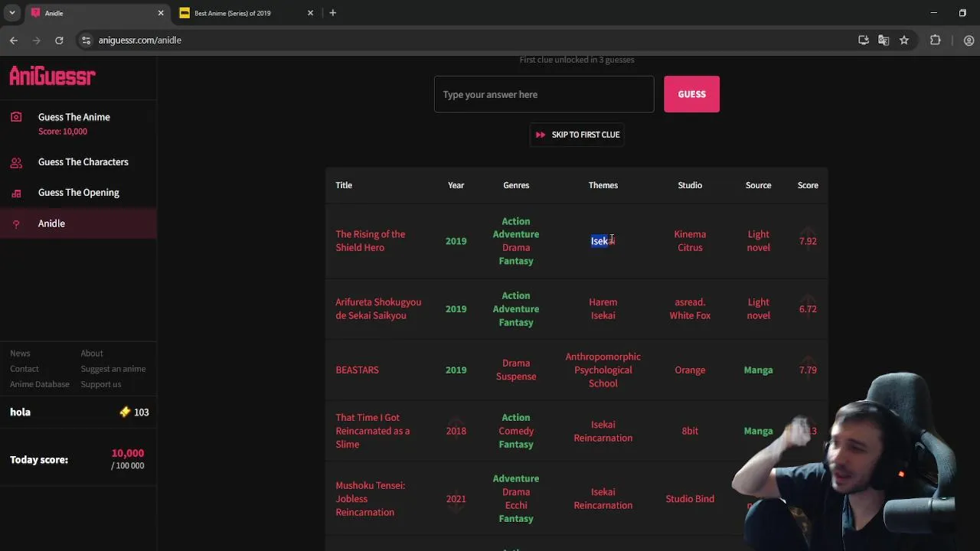Open the tab search dropdown
The image size is (980, 551).
pyautogui.click(x=11, y=13)
